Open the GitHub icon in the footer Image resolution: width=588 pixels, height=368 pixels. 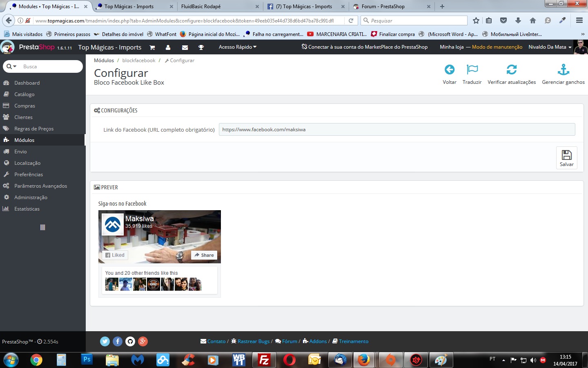tap(130, 341)
